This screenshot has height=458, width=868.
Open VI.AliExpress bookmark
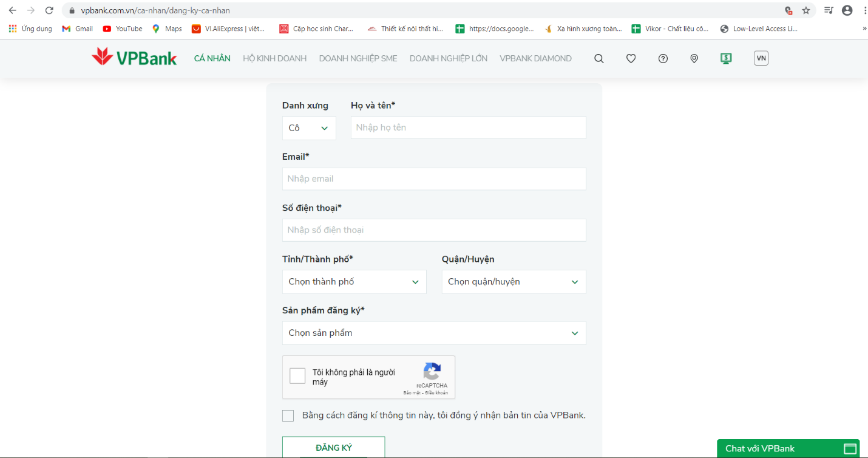point(228,29)
